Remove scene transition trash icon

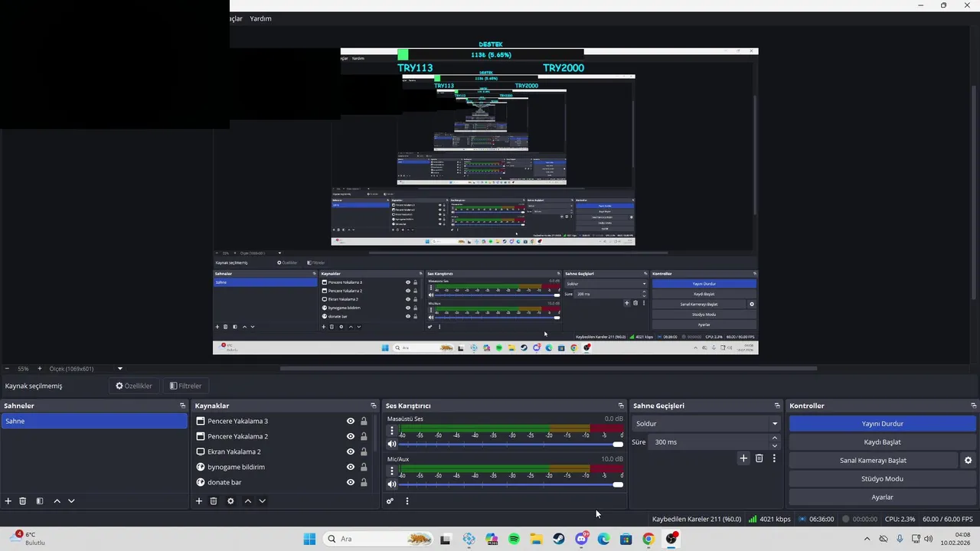759,458
